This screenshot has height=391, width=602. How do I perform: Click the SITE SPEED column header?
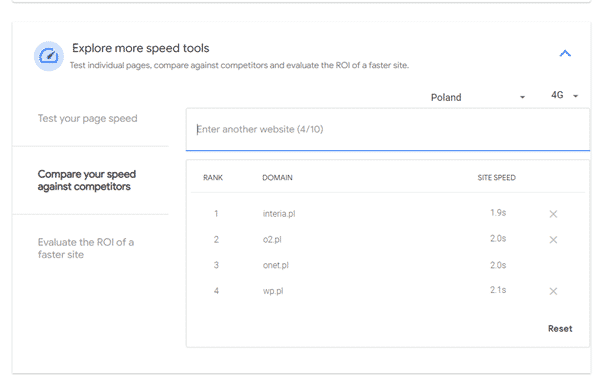click(x=496, y=177)
